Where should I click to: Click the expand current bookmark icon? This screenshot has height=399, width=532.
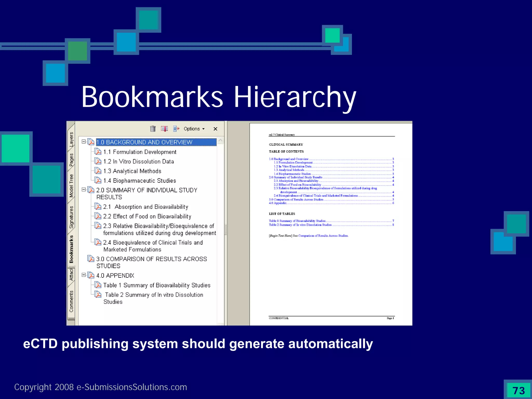176,129
